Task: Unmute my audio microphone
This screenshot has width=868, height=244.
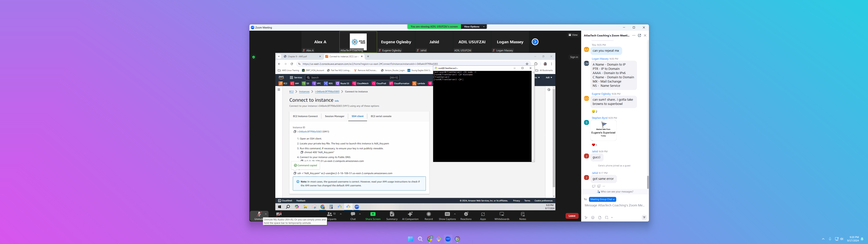Action: [259, 214]
